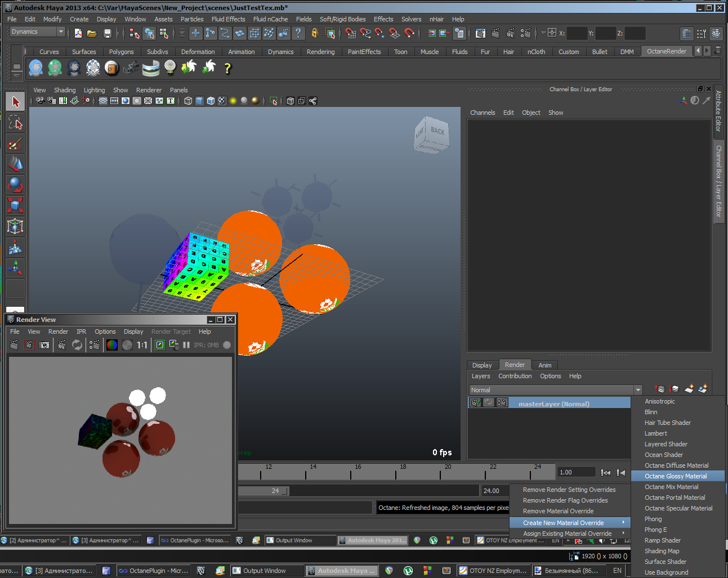Move selected render layer up
The width and height of the screenshot is (728, 578).
pyautogui.click(x=660, y=389)
